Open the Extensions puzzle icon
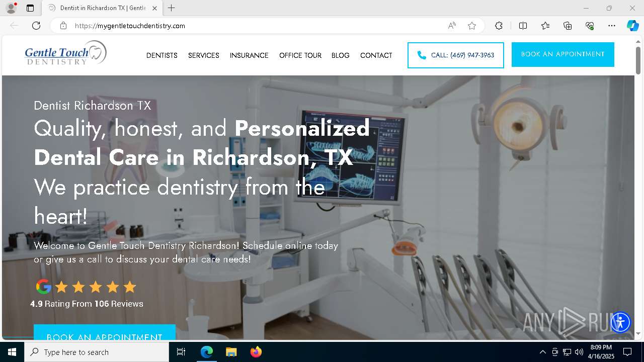Image resolution: width=644 pixels, height=362 pixels. tap(499, 26)
